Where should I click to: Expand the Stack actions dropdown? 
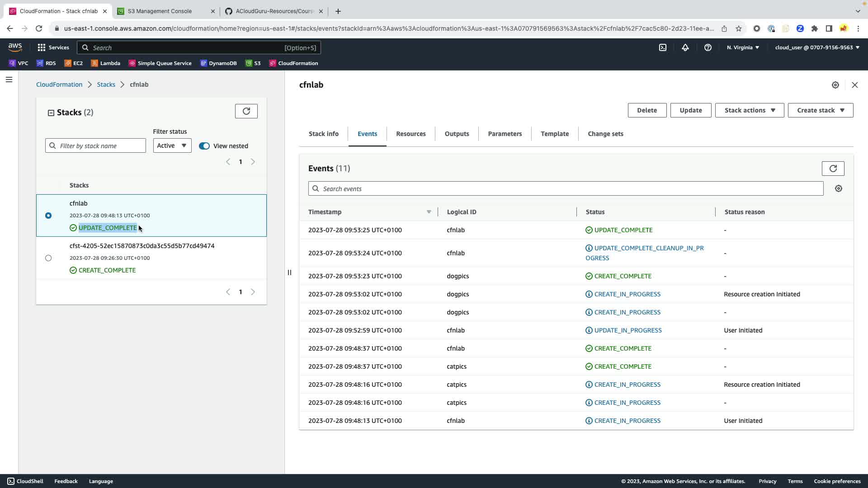pyautogui.click(x=749, y=110)
